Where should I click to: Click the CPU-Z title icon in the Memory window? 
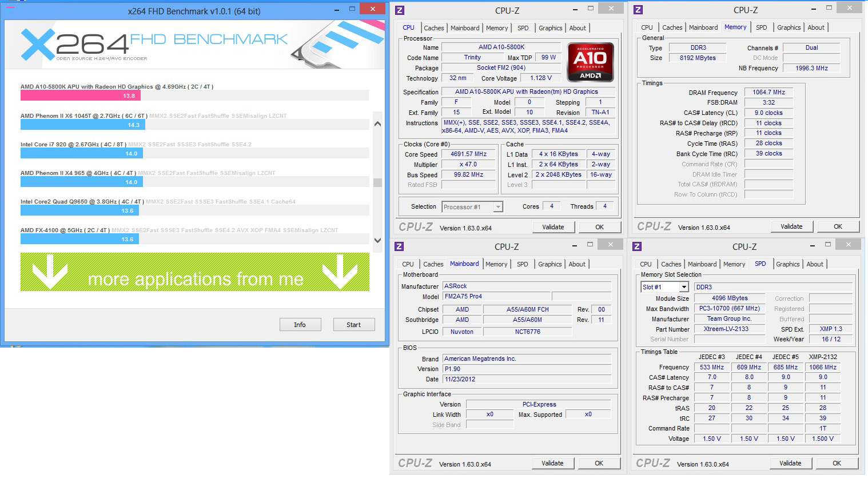click(638, 10)
